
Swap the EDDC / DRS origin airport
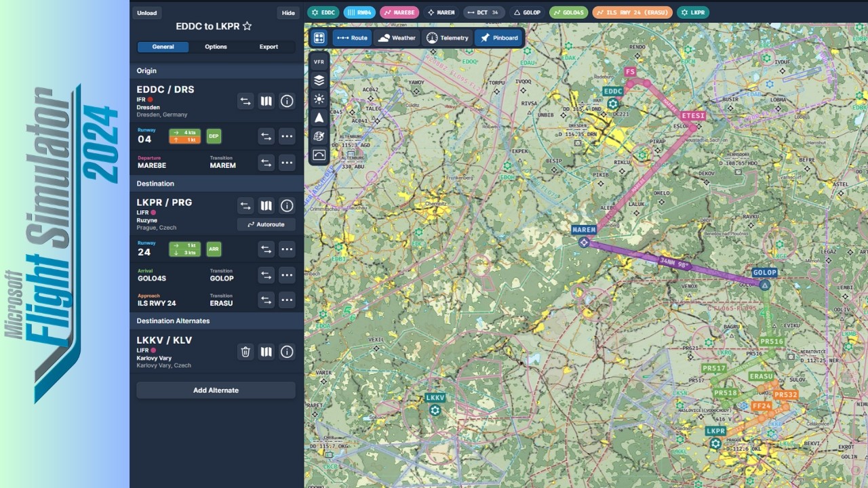click(245, 101)
